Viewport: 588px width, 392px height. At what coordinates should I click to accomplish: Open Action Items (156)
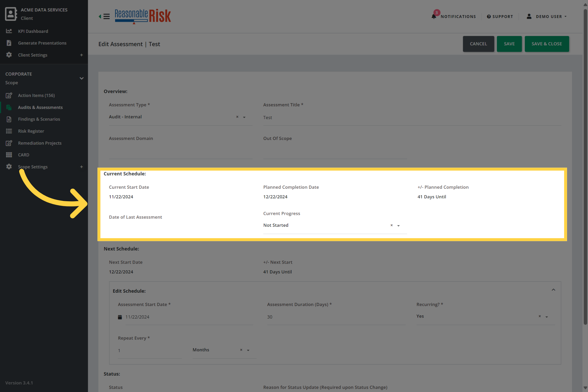point(36,95)
